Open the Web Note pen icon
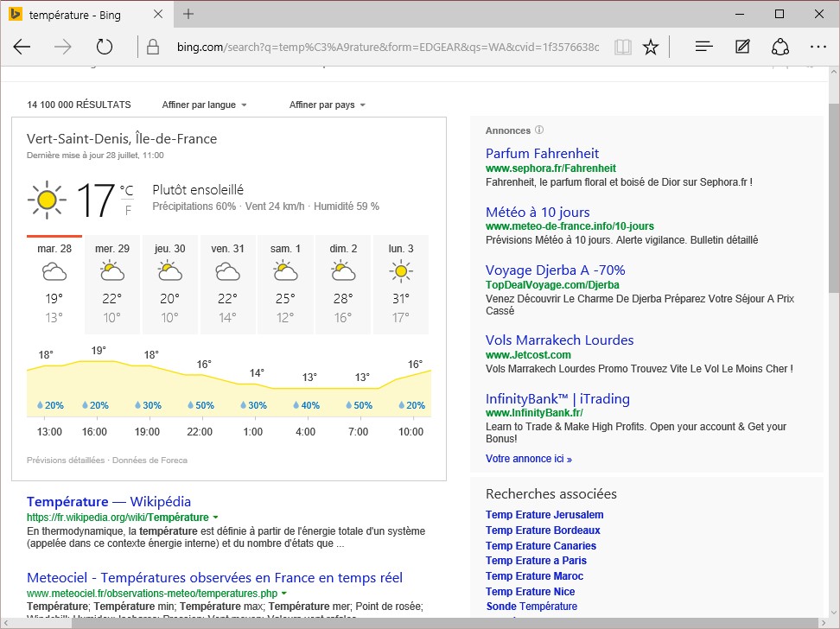Image resolution: width=840 pixels, height=629 pixels. 742,47
